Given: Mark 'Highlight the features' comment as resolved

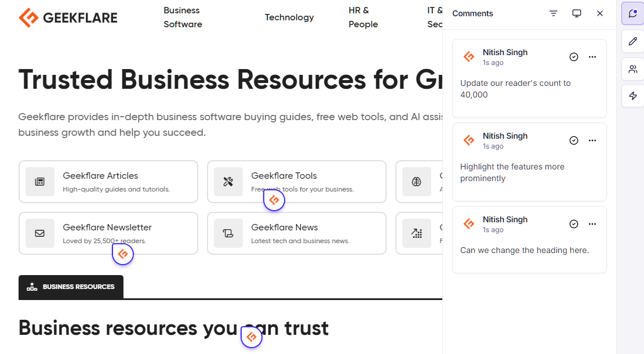Looking at the screenshot, I should (x=574, y=140).
